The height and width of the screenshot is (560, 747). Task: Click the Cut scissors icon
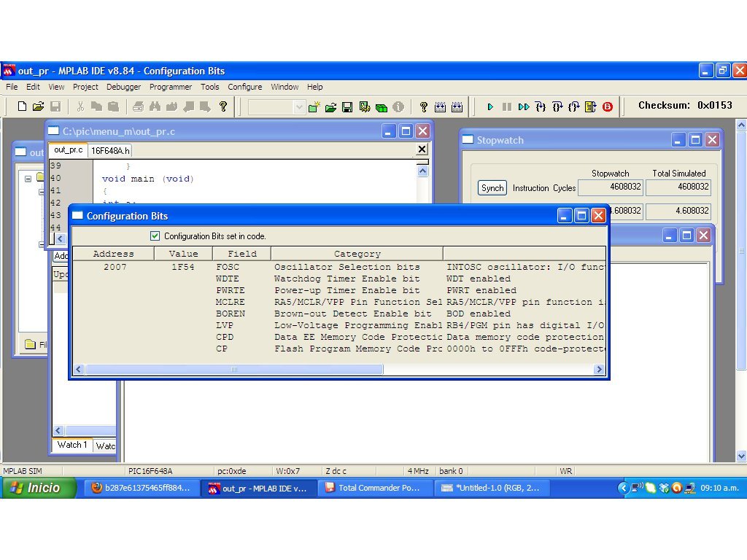coord(80,106)
